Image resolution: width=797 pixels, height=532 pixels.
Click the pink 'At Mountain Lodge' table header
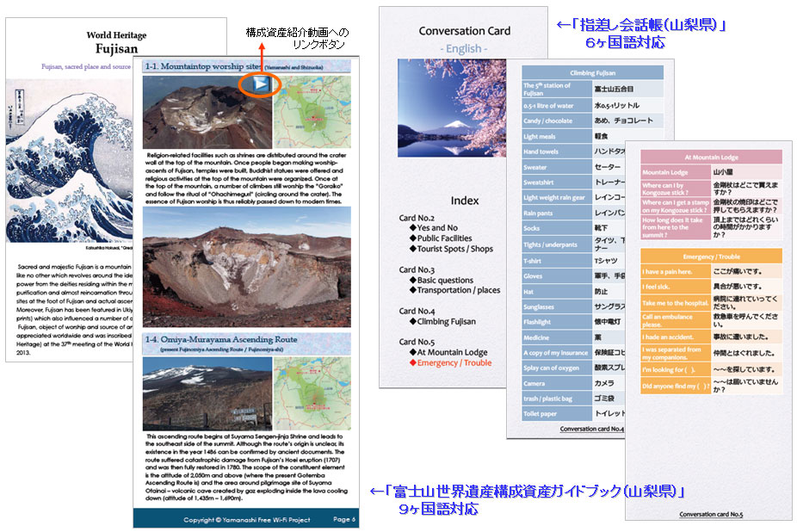[711, 158]
